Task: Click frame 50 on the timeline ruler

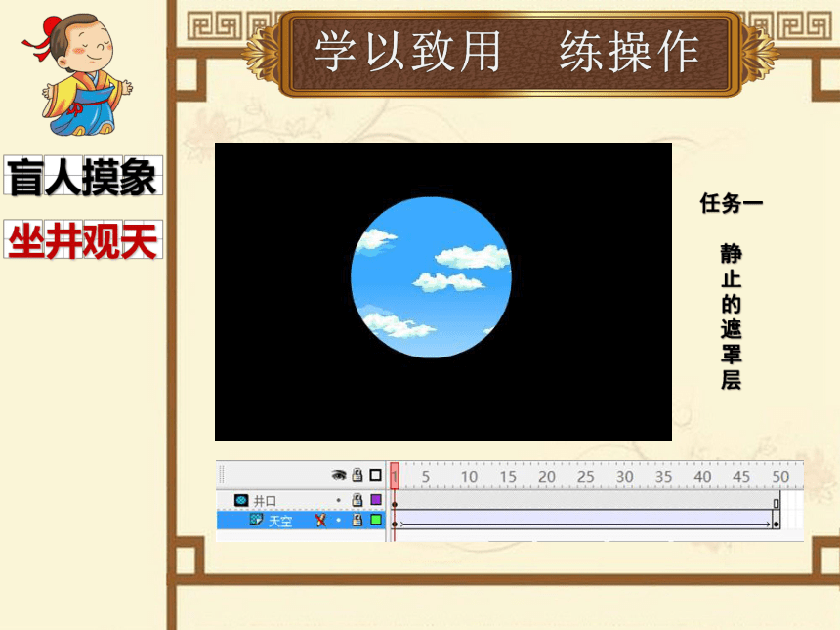Action: coord(780,477)
